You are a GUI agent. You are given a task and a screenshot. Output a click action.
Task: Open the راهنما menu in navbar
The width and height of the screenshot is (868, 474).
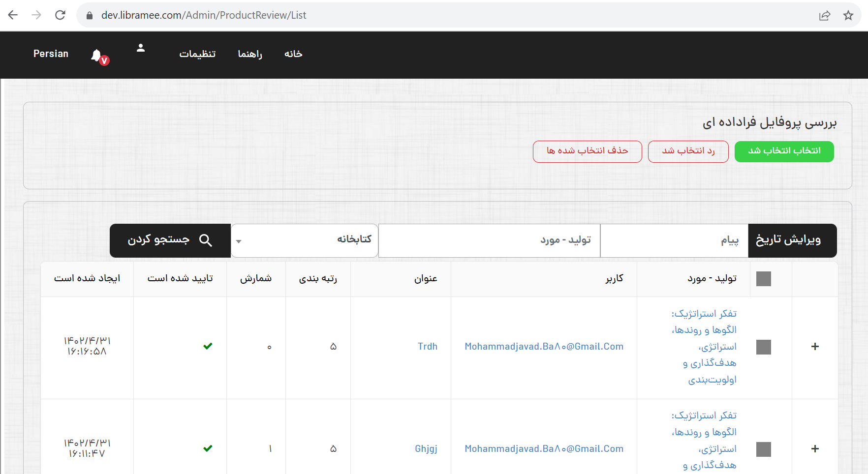click(x=250, y=54)
